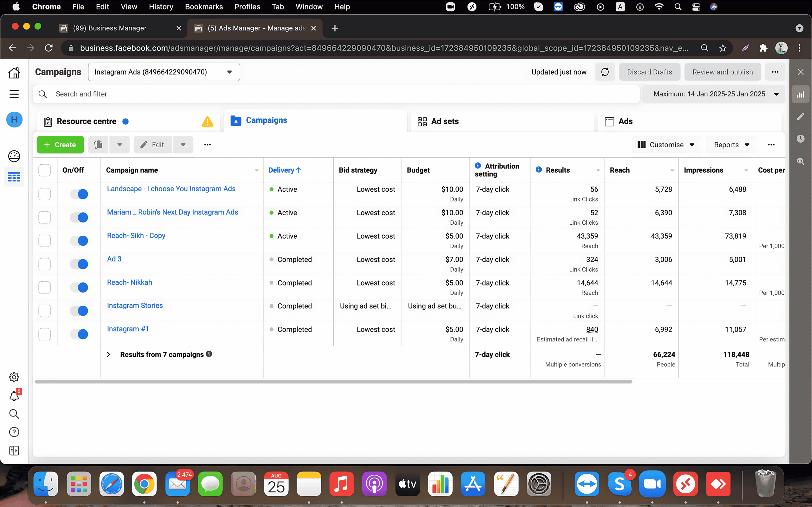The width and height of the screenshot is (812, 507).
Task: Click the home icon in left sidebar
Action: click(14, 73)
